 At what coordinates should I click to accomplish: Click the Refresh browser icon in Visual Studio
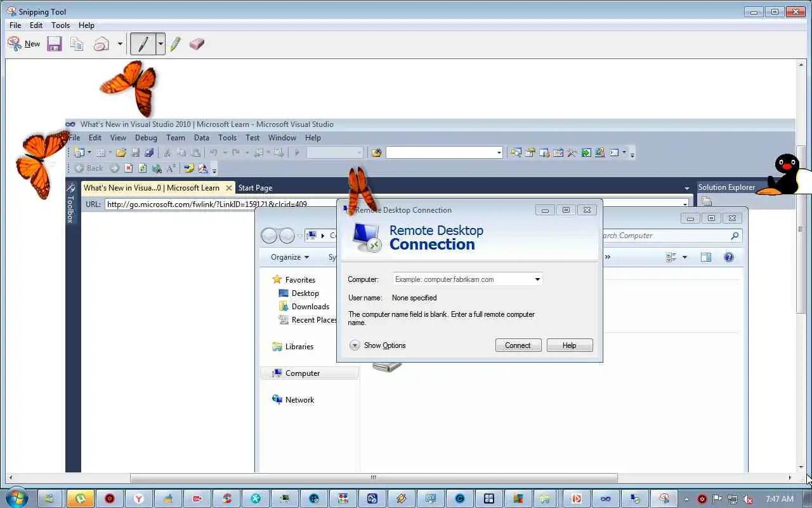point(142,168)
